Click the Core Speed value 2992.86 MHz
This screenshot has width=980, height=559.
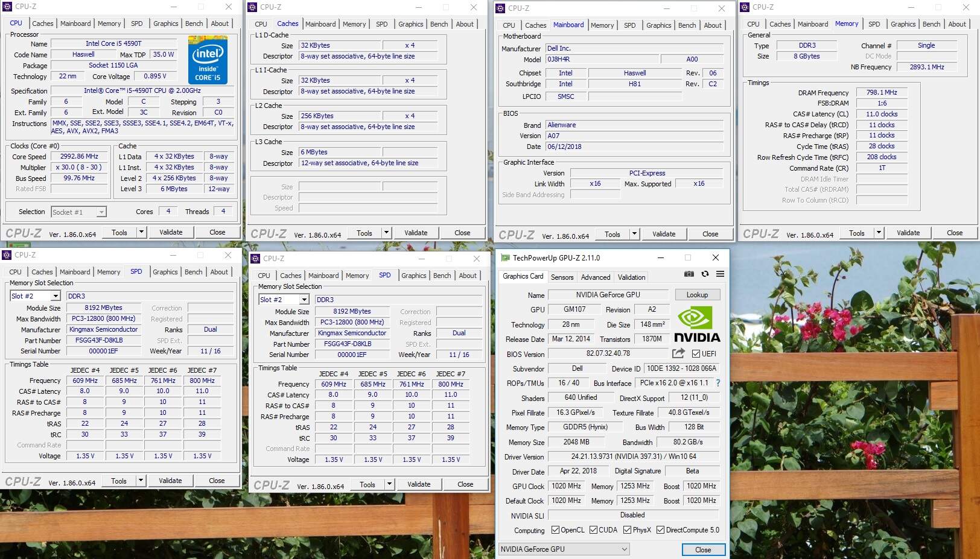pos(80,156)
